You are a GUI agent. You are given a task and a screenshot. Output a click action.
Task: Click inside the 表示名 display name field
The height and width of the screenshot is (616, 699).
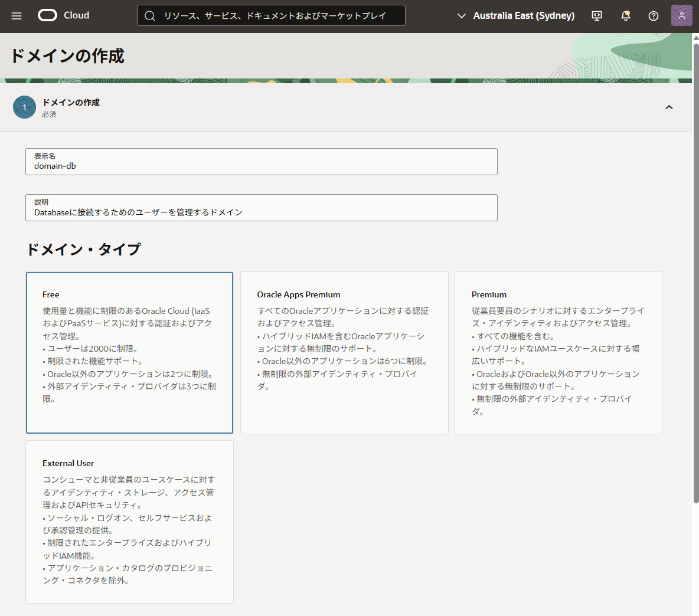point(261,165)
